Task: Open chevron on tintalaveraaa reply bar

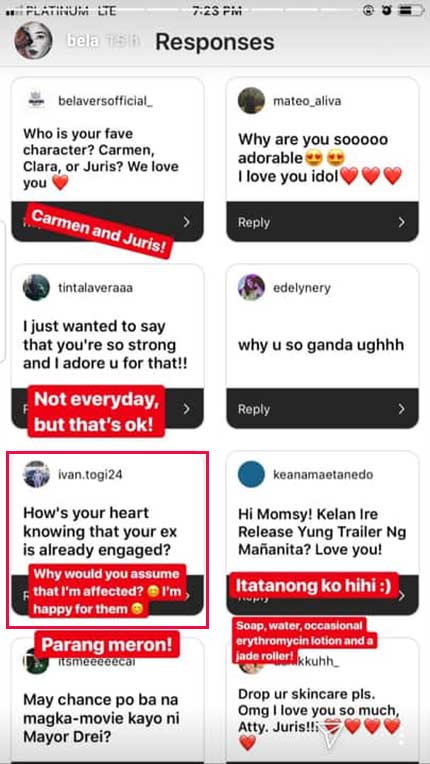Action: coord(187,409)
